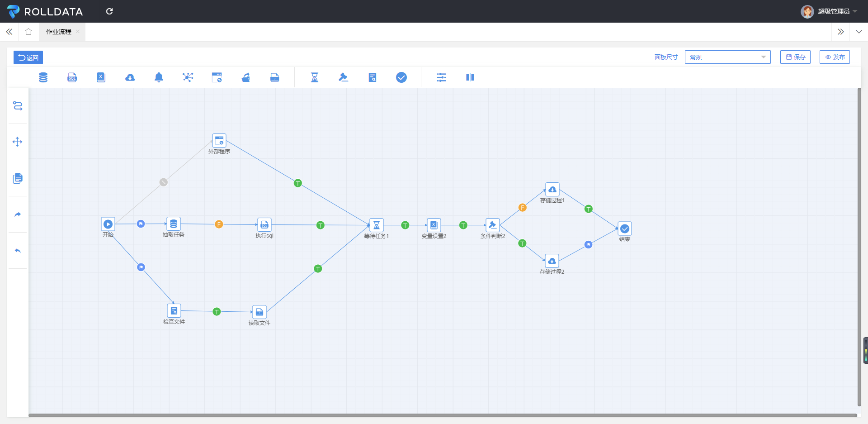Image resolution: width=868 pixels, height=424 pixels.
Task: Open the 超级管理员 user menu
Action: click(829, 11)
